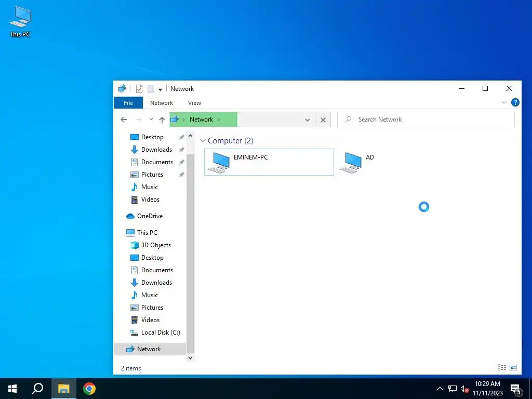Select Network in navigation pane

tap(150, 349)
